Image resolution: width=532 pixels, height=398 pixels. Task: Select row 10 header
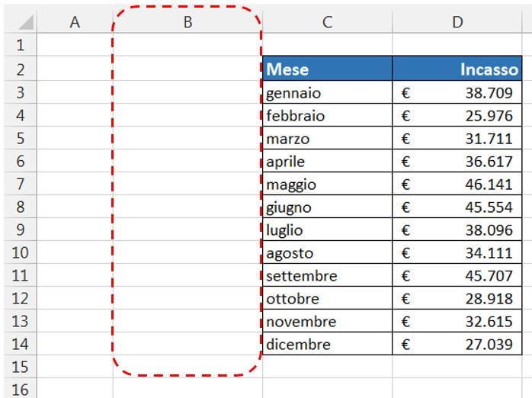point(21,252)
